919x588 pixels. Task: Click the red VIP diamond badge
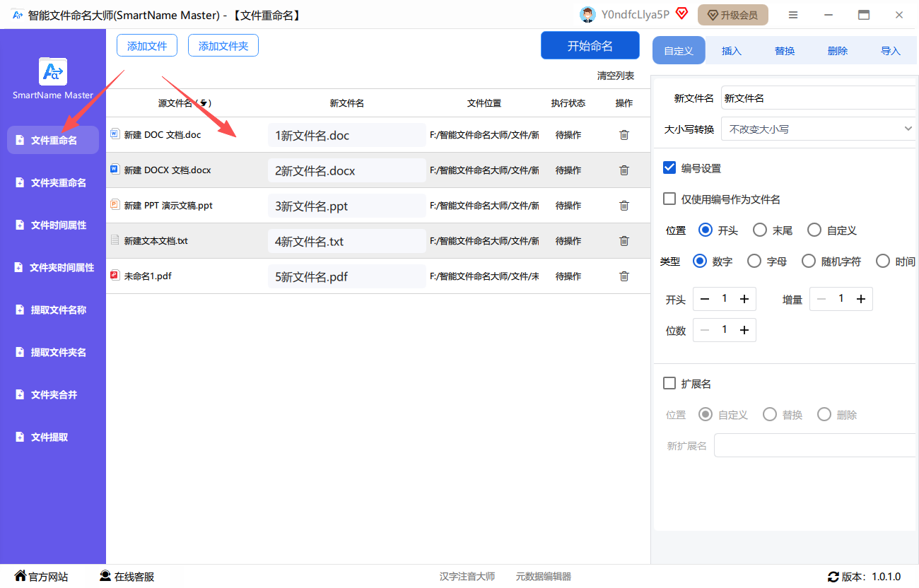[x=681, y=14]
